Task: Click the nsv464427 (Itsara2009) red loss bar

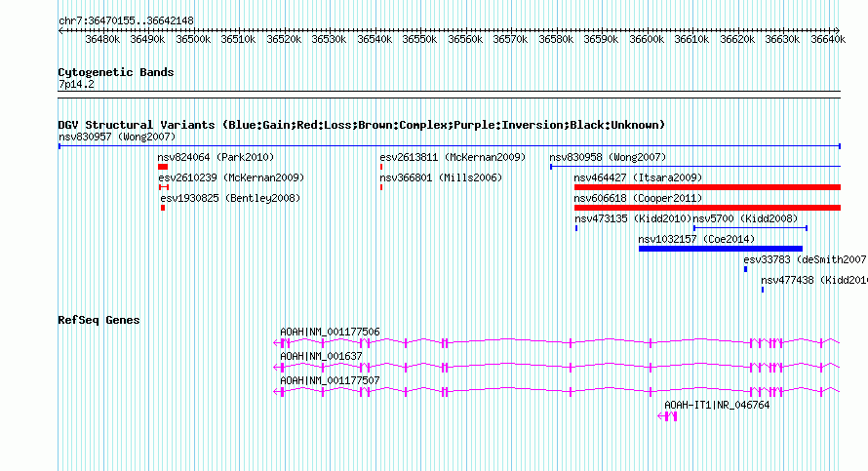Action: pos(707,187)
